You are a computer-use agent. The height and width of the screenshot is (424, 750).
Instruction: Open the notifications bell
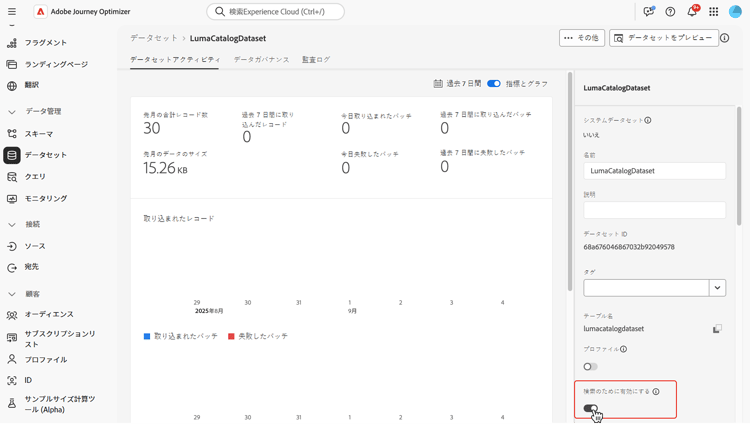[692, 11]
